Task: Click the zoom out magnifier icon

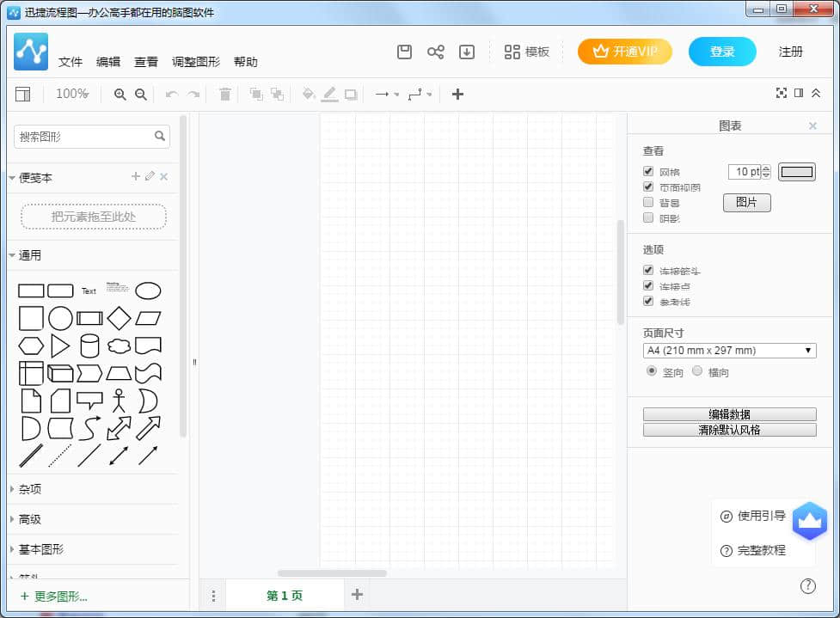Action: pos(141,95)
